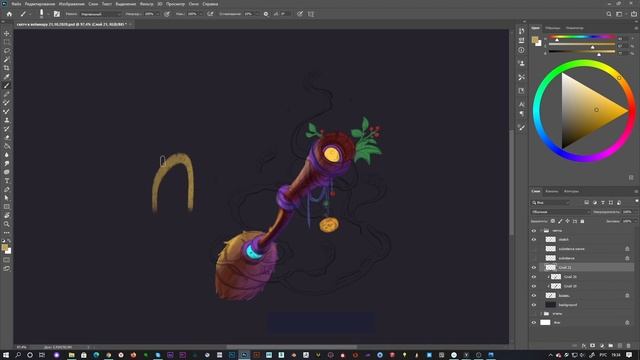This screenshot has height=360, width=640.
Task: Open the tool preset picker arrow
Action: [30, 14]
